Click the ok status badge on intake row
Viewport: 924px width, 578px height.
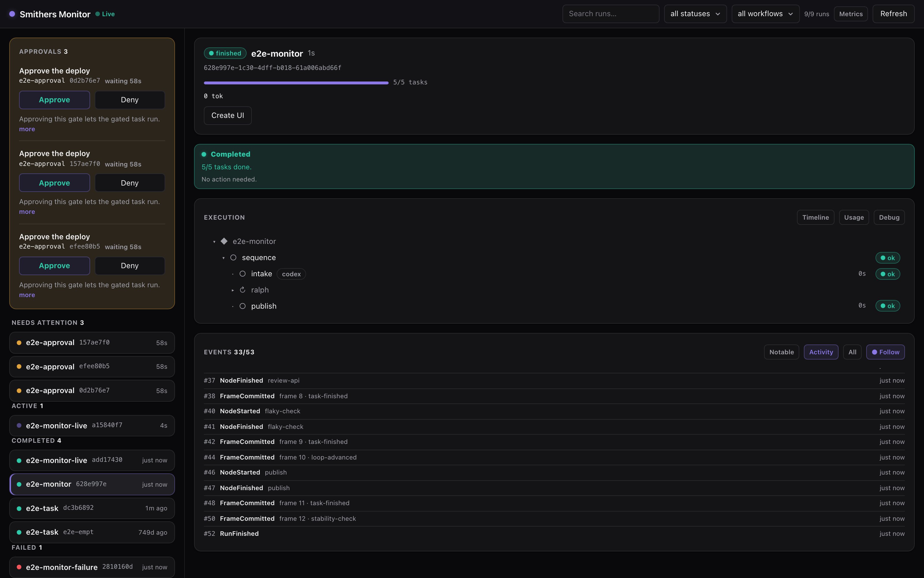(x=887, y=274)
